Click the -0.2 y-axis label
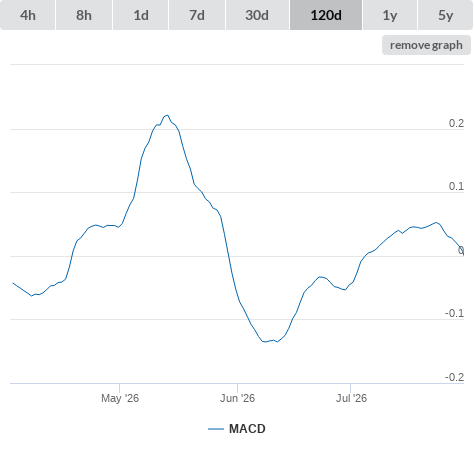Screen dimensions: 474x455 [x=454, y=377]
